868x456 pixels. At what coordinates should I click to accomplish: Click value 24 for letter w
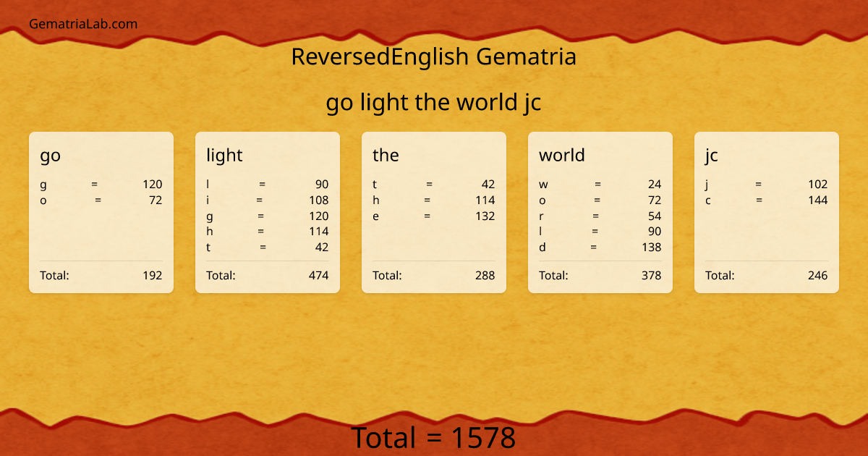[x=655, y=184]
